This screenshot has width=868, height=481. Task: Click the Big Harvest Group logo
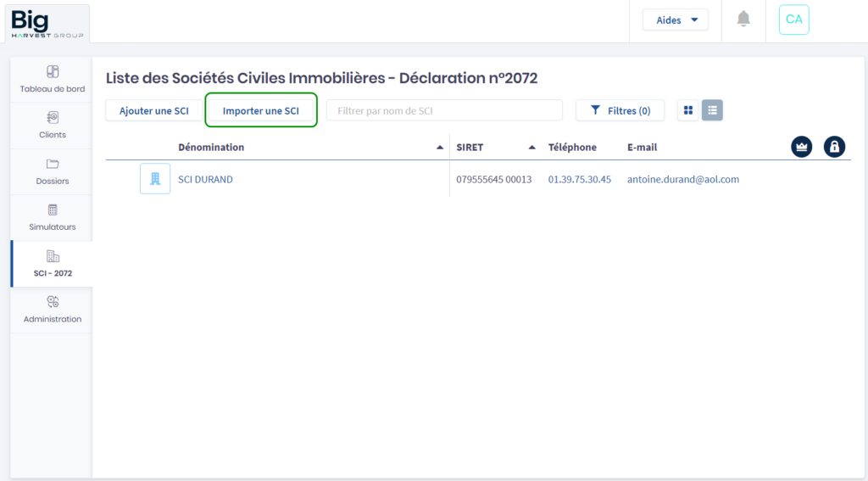click(47, 22)
